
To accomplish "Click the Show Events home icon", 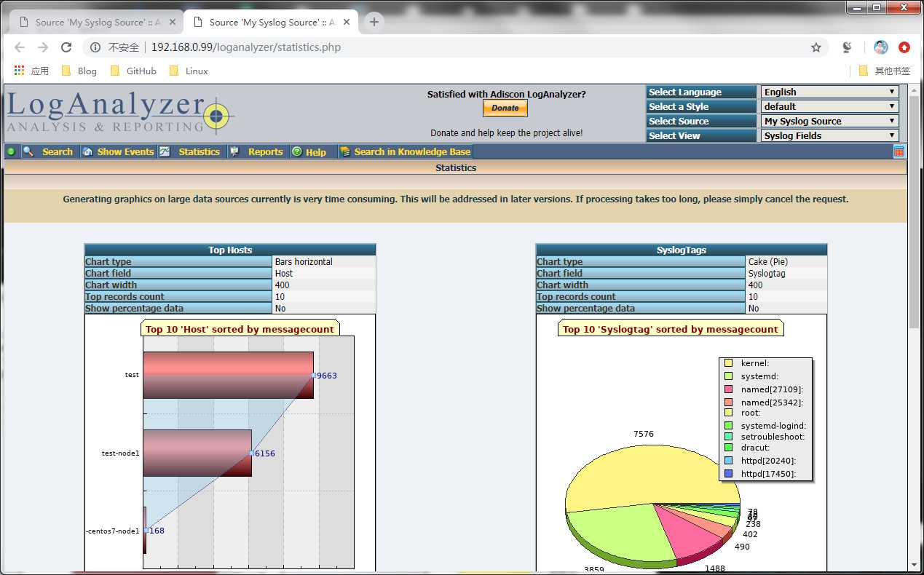I will click(87, 151).
